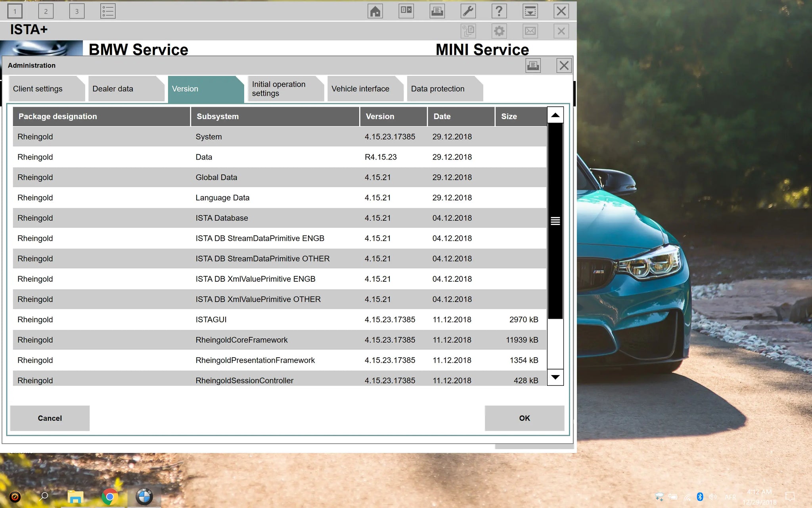Screen dimensions: 812x508
Task: Select the System subsystem row
Action: pos(280,137)
